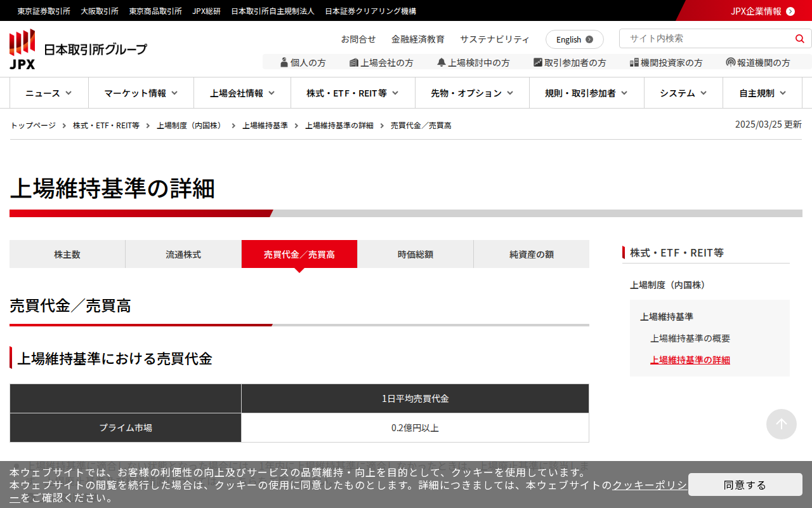Open 上場維持基準の詳細 in sidebar
This screenshot has height=508, width=812.
(x=690, y=360)
